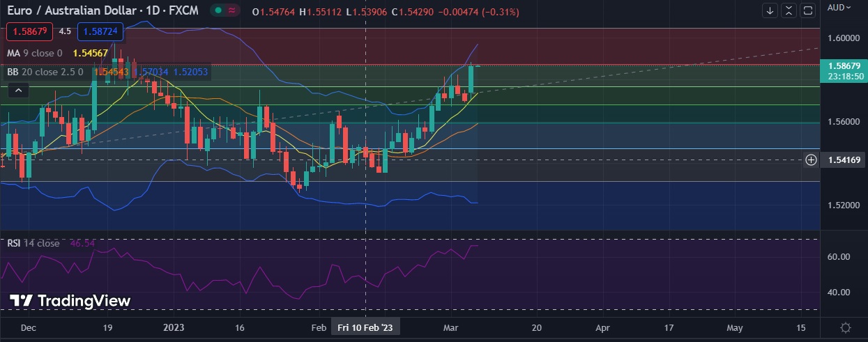Click the TradingView logo

coord(70,301)
